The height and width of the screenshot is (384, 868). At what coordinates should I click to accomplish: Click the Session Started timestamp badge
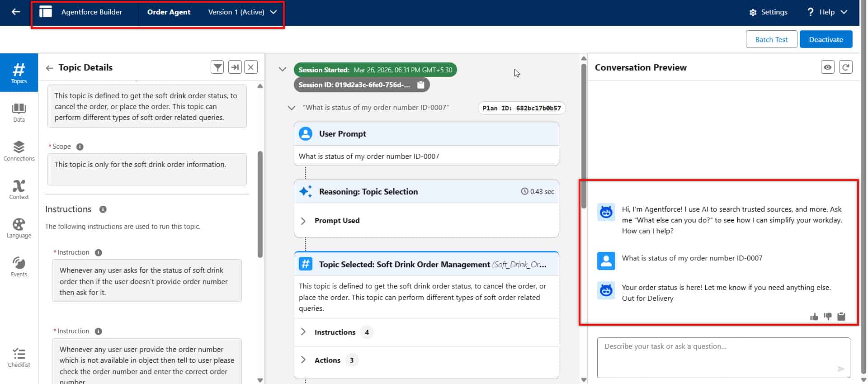(375, 70)
